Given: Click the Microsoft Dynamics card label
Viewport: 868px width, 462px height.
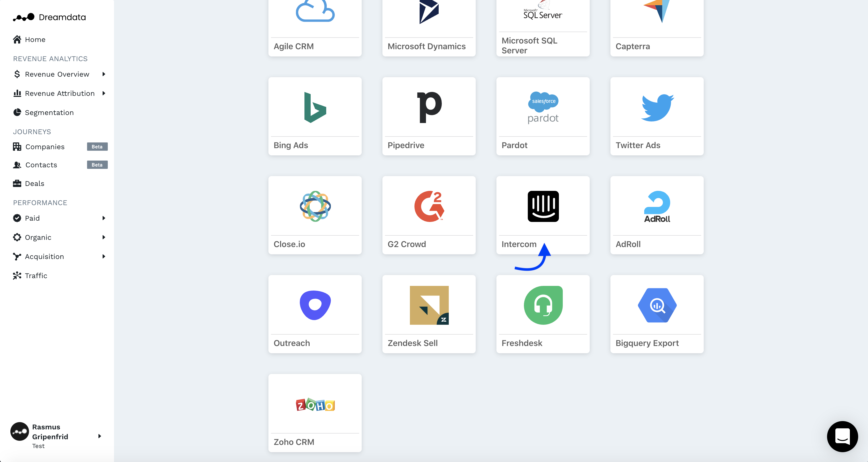Looking at the screenshot, I should pos(426,46).
